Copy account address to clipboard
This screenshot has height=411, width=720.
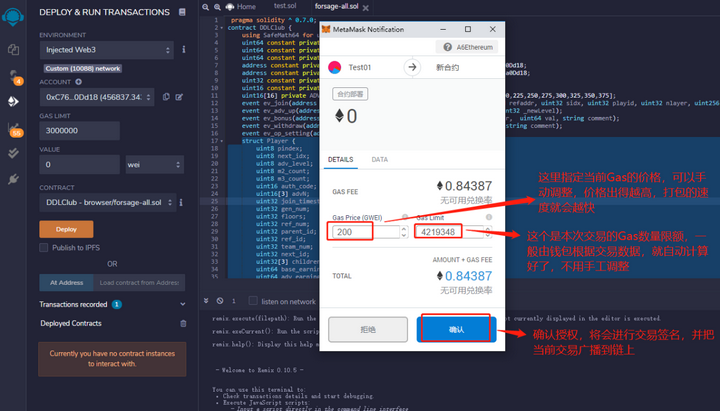click(166, 97)
